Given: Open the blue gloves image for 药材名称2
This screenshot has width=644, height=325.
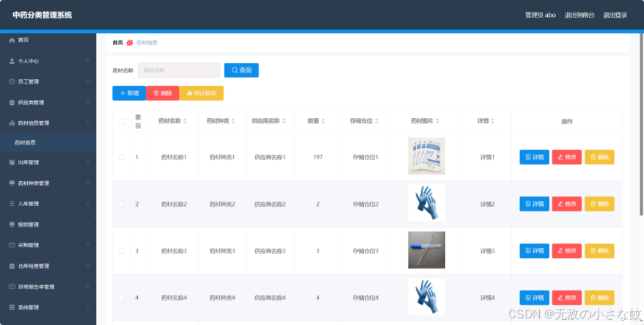Looking at the screenshot, I should 426,203.
